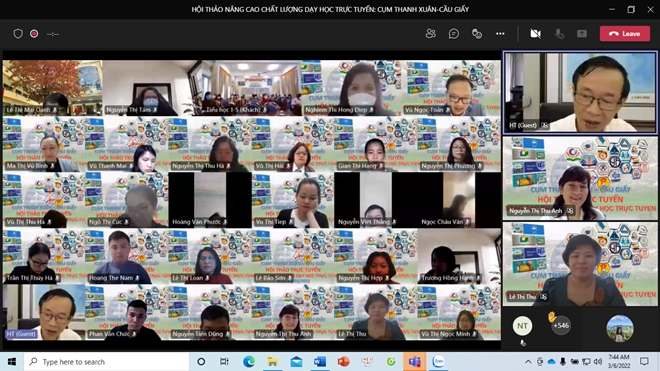
Task: Open the volume control tray icon
Action: coord(598,362)
